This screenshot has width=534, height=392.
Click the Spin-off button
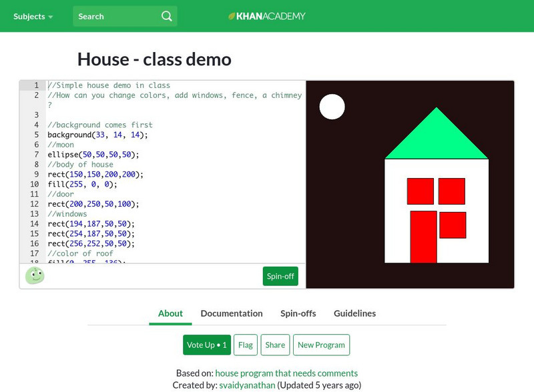tap(280, 276)
